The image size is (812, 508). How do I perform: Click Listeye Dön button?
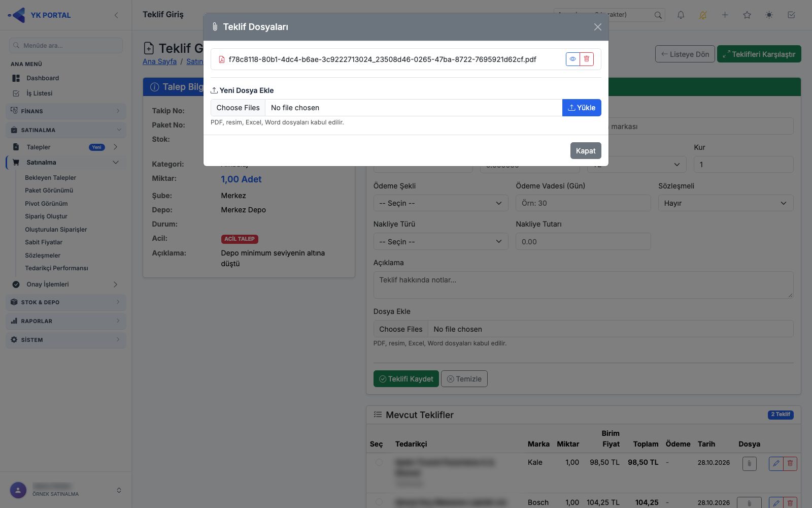[685, 54]
